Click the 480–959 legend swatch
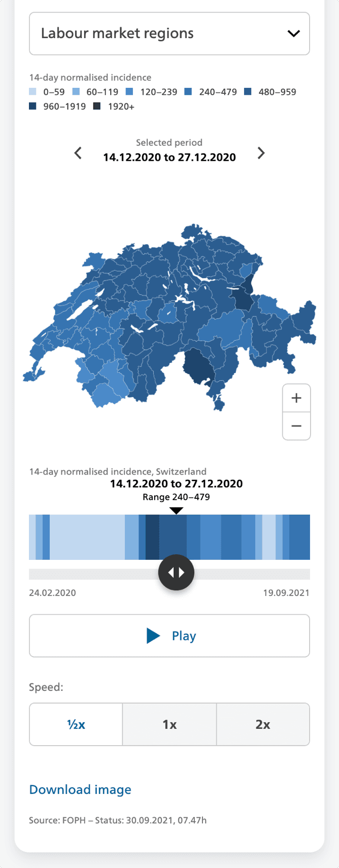This screenshot has height=868, width=339. point(248,92)
